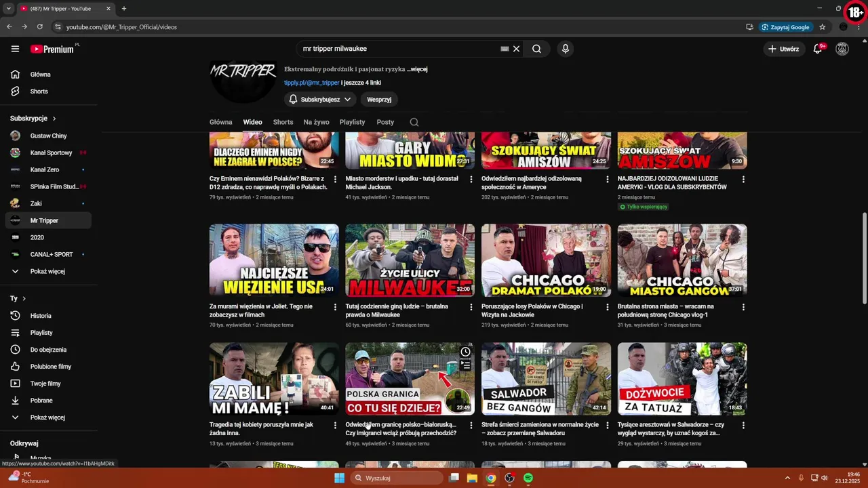Image resolution: width=868 pixels, height=488 pixels.
Task: Search within channel using magnifier icon
Action: point(414,122)
